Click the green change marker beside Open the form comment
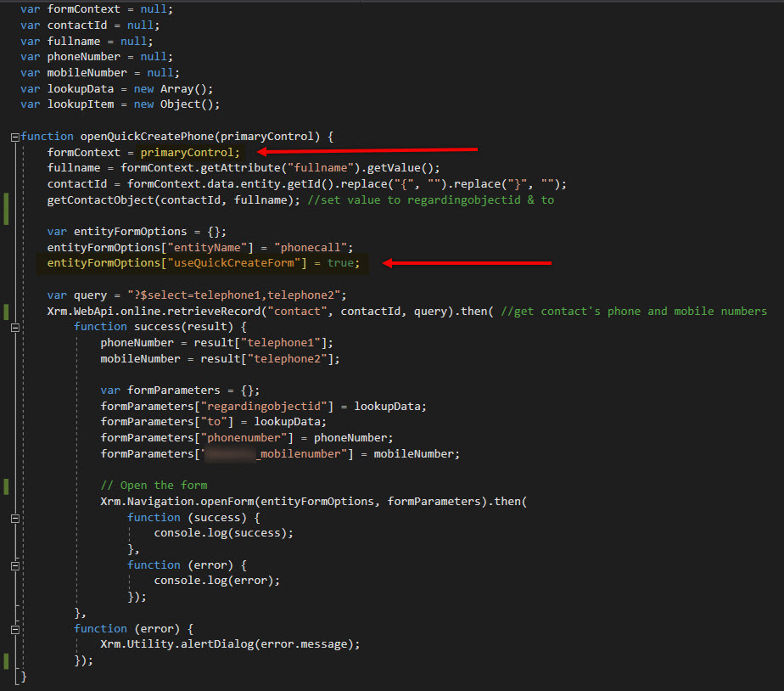 point(6,486)
